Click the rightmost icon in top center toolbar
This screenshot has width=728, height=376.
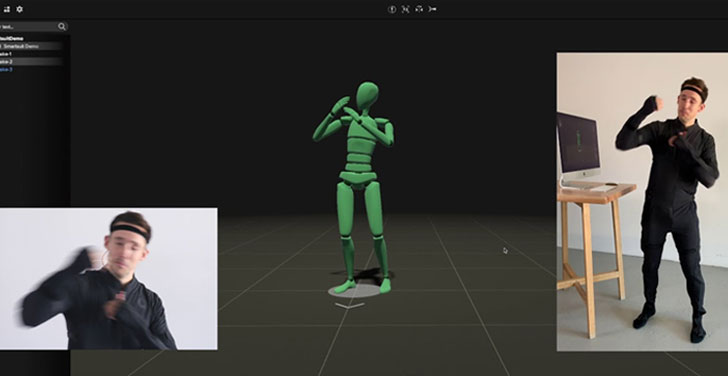pos(432,9)
